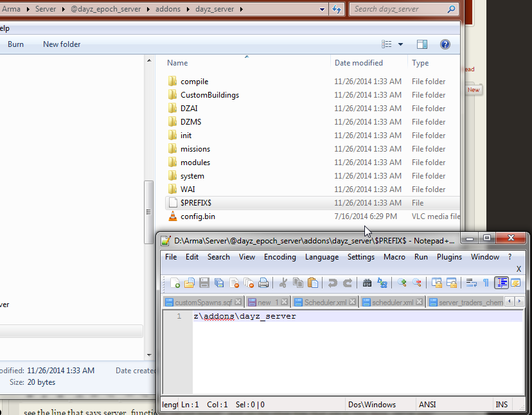
Task: Expand breadcrumb arrow after @dayz_epoch_server
Action: click(x=148, y=9)
